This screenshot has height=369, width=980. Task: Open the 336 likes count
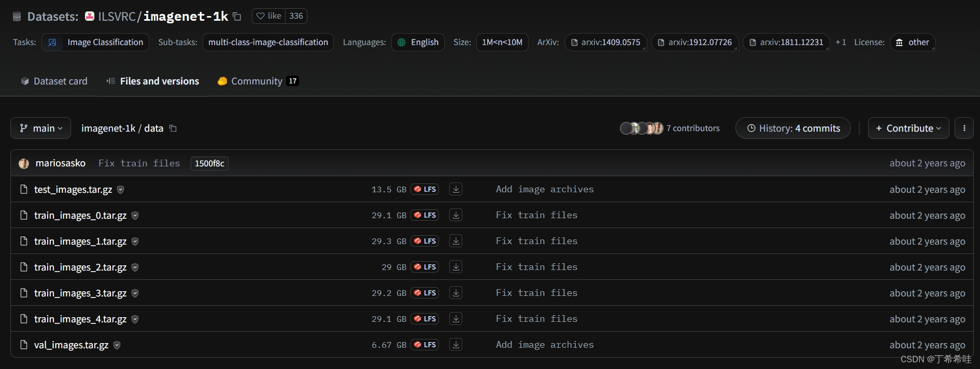296,16
